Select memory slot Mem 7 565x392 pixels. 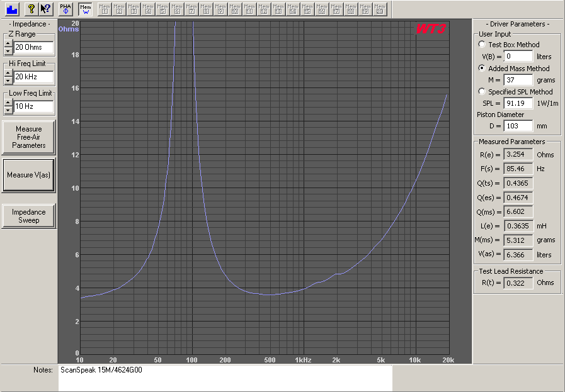[x=191, y=9]
